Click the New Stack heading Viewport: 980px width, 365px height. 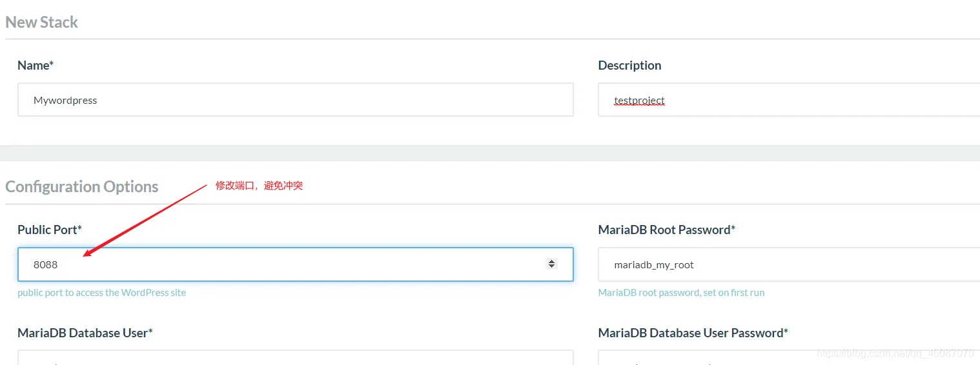coord(41,22)
